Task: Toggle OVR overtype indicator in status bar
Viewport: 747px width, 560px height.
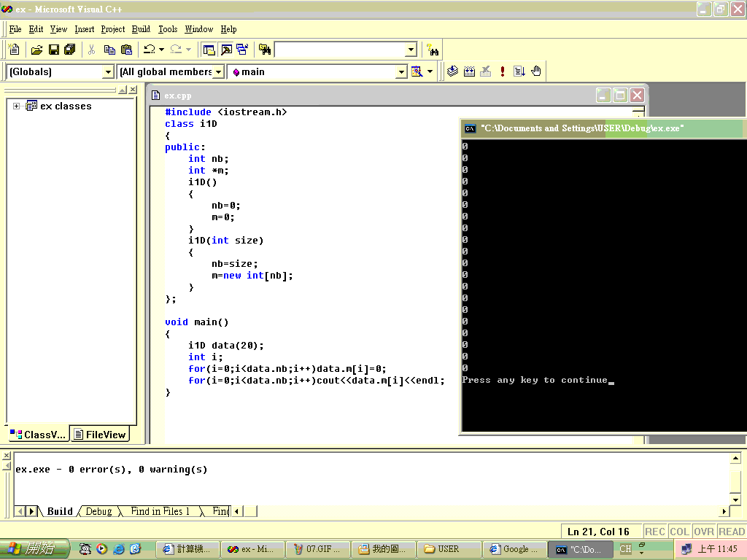Action: point(703,532)
